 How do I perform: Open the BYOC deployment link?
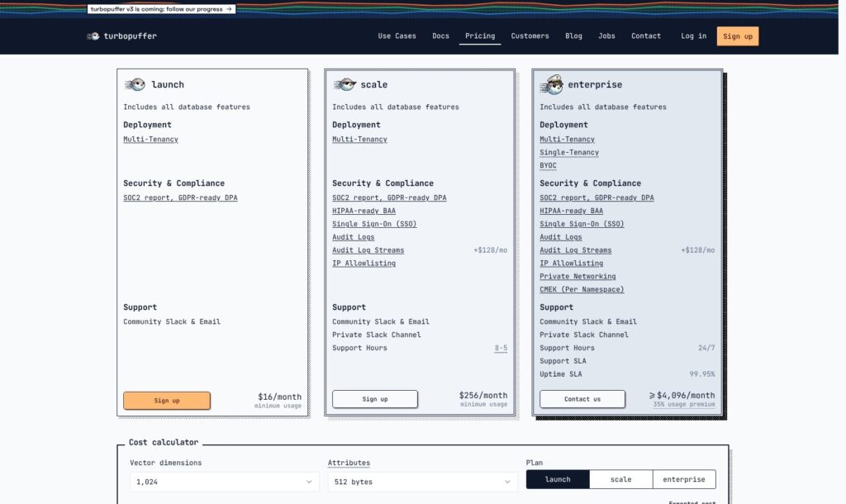click(x=548, y=166)
